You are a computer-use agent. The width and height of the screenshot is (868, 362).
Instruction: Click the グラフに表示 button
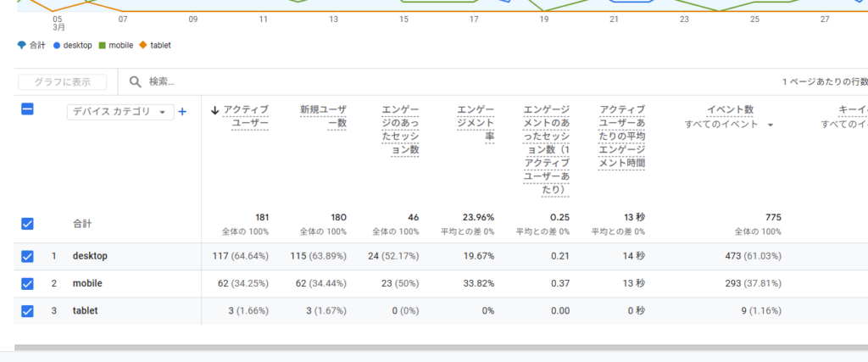(x=62, y=82)
